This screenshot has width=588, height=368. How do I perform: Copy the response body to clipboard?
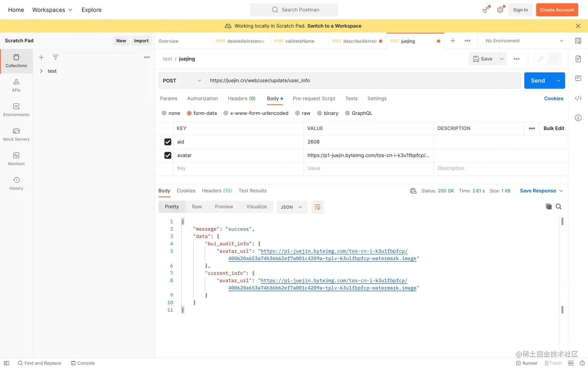coord(549,206)
